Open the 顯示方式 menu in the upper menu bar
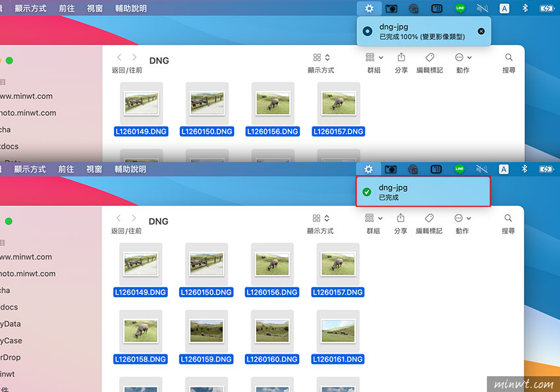The width and height of the screenshot is (560, 392). [31, 9]
